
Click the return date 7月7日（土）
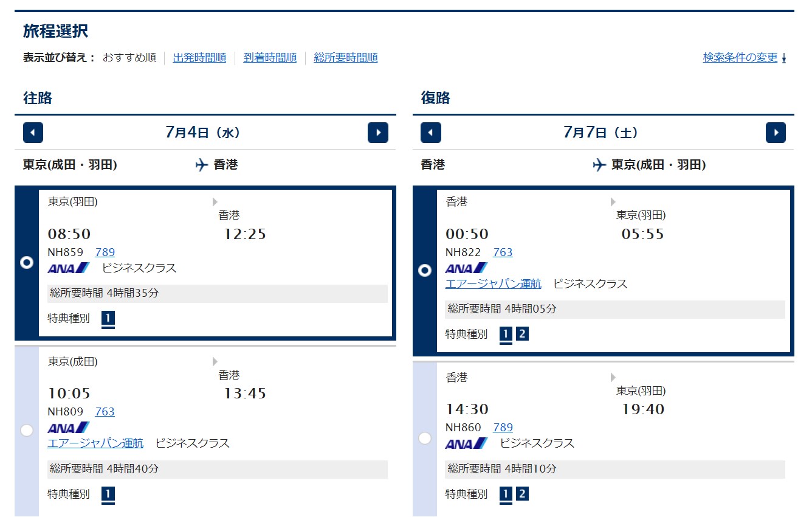pyautogui.click(x=601, y=133)
